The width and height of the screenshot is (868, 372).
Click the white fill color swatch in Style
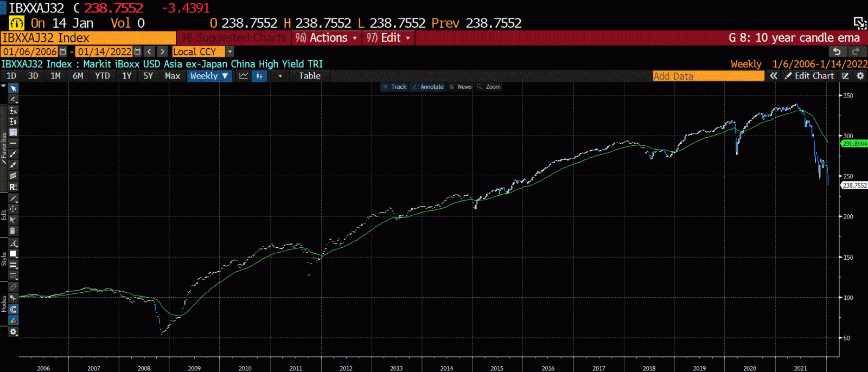[x=13, y=254]
